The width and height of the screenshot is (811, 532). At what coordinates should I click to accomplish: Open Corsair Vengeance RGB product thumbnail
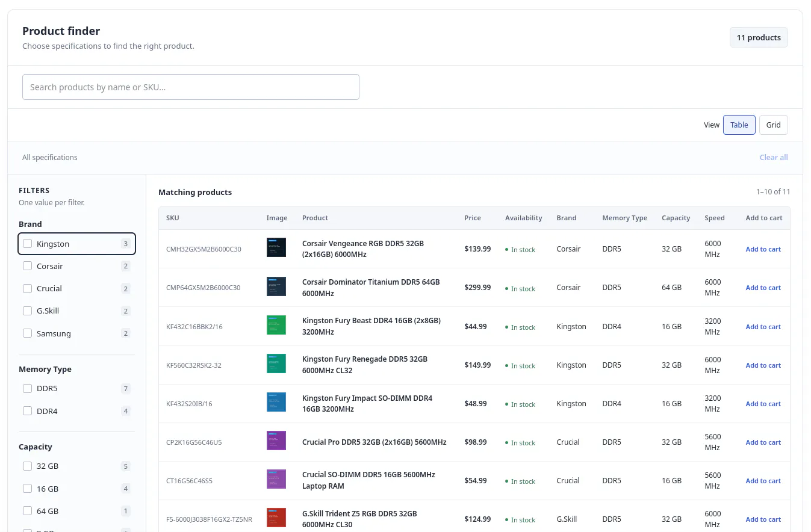tap(276, 248)
